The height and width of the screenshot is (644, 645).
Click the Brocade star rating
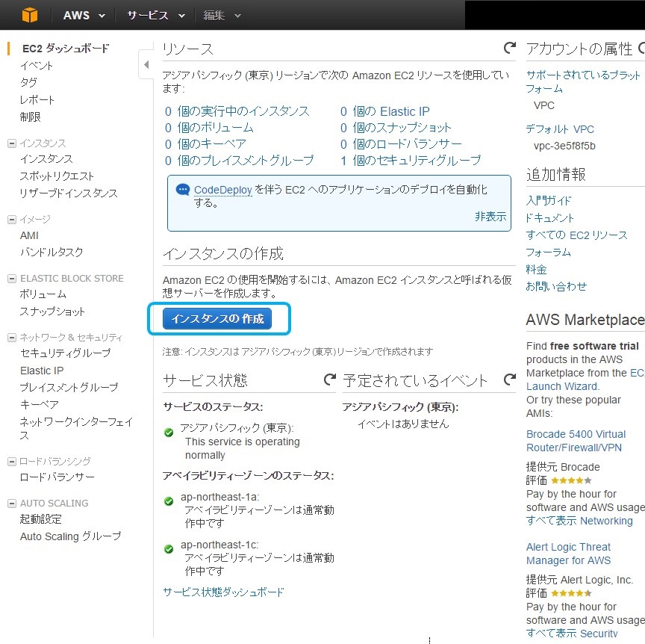571,480
